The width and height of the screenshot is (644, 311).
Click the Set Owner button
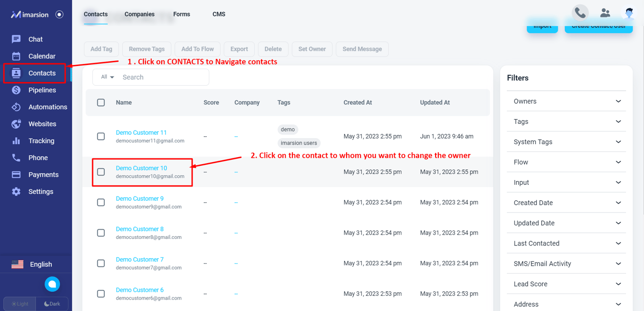pyautogui.click(x=312, y=49)
